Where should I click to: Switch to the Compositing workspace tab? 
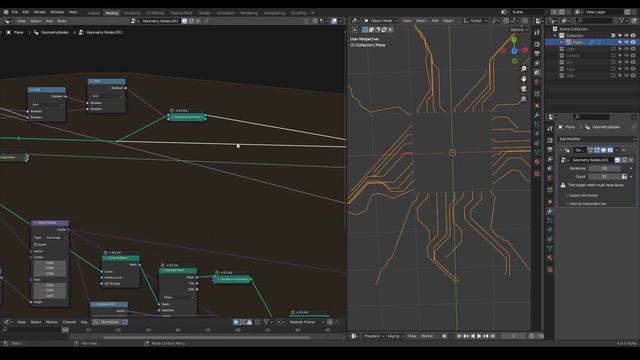(x=274, y=13)
